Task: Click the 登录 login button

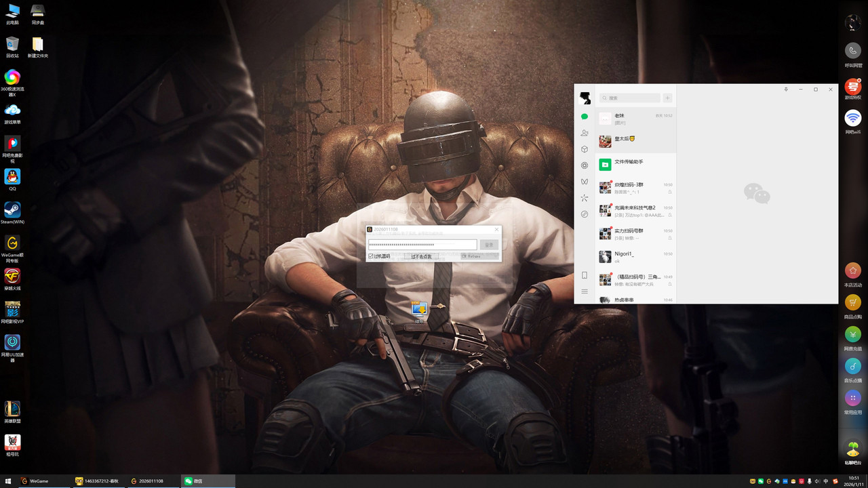Action: tap(489, 245)
